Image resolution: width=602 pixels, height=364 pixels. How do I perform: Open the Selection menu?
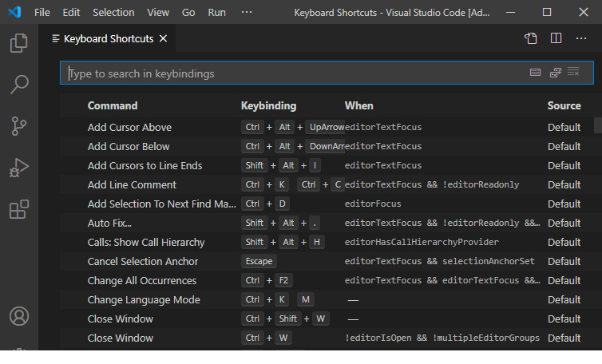coord(113,12)
